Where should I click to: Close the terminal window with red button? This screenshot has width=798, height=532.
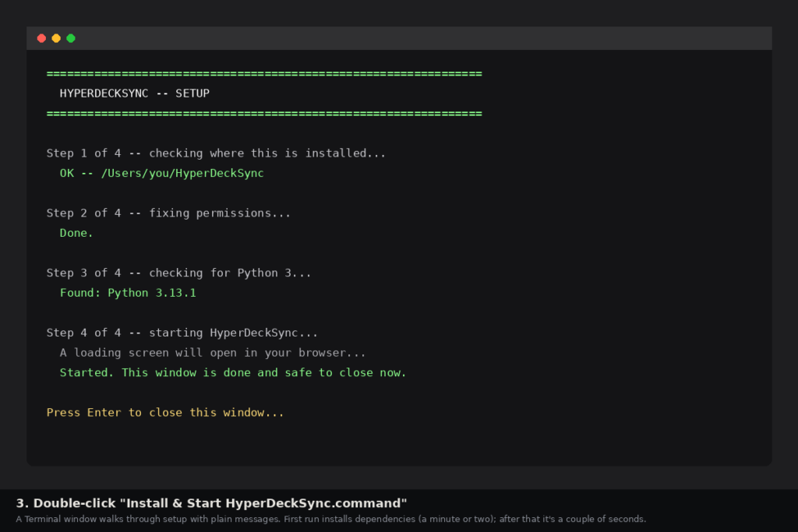pyautogui.click(x=42, y=38)
